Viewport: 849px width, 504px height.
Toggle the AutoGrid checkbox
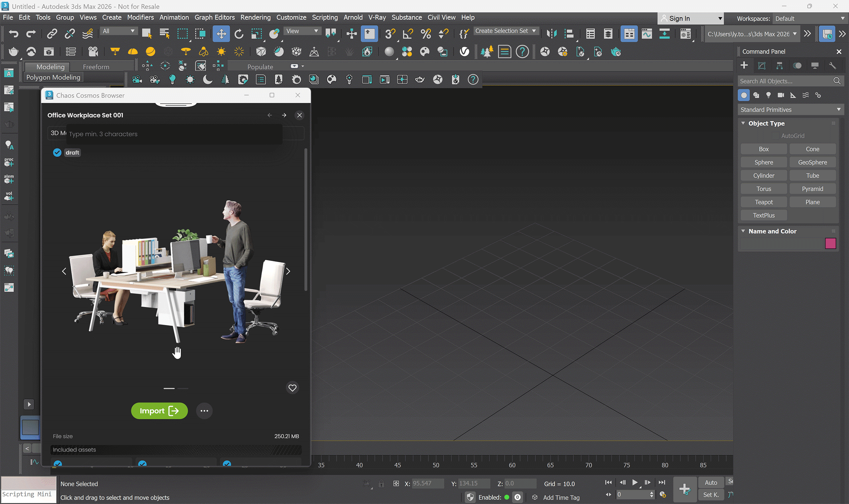[x=775, y=136]
